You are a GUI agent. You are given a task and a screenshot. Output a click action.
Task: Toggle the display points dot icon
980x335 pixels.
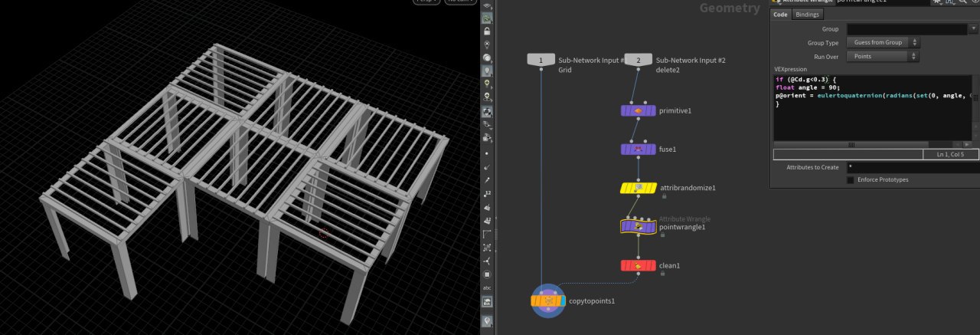coord(487,153)
